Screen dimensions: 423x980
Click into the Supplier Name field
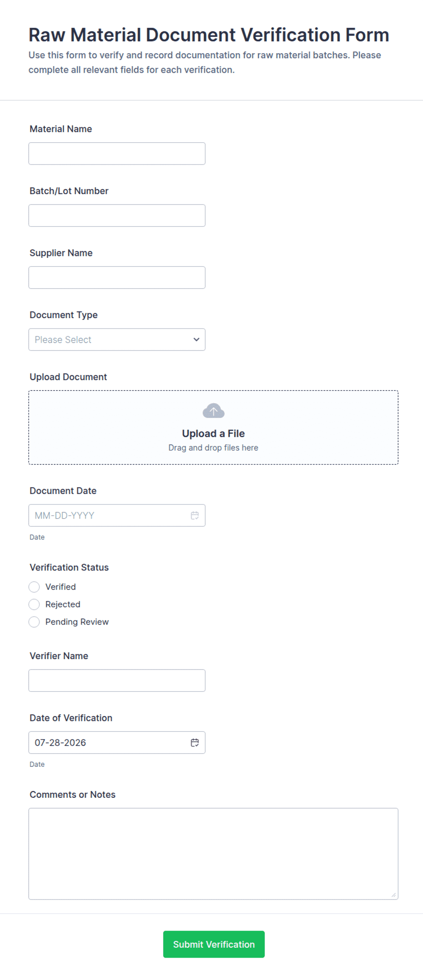117,277
